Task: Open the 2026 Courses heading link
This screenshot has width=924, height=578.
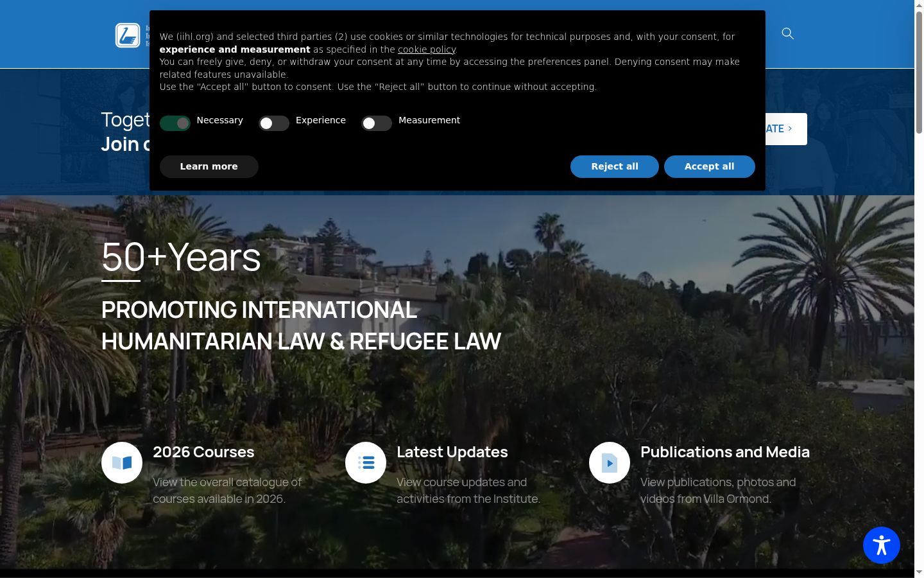Action: click(203, 452)
